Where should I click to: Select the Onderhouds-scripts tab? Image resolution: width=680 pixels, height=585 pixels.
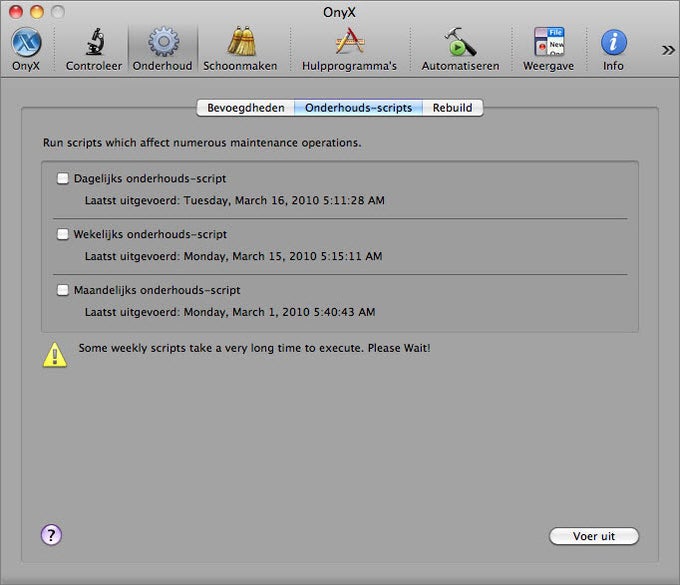point(359,108)
